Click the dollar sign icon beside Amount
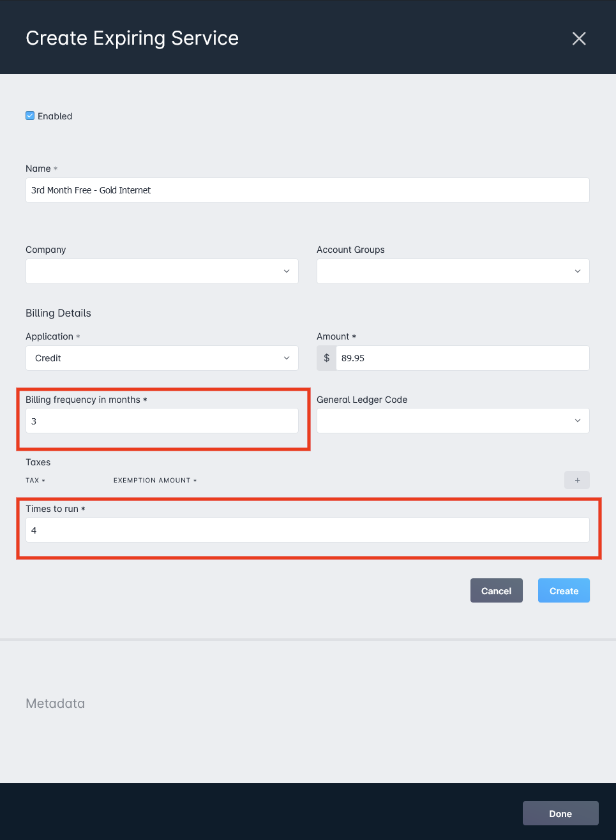Screen dimensions: 616x840 point(327,358)
